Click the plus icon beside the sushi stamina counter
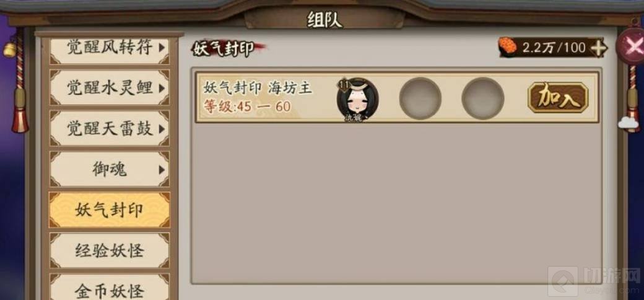The image size is (644, 300). point(598,48)
